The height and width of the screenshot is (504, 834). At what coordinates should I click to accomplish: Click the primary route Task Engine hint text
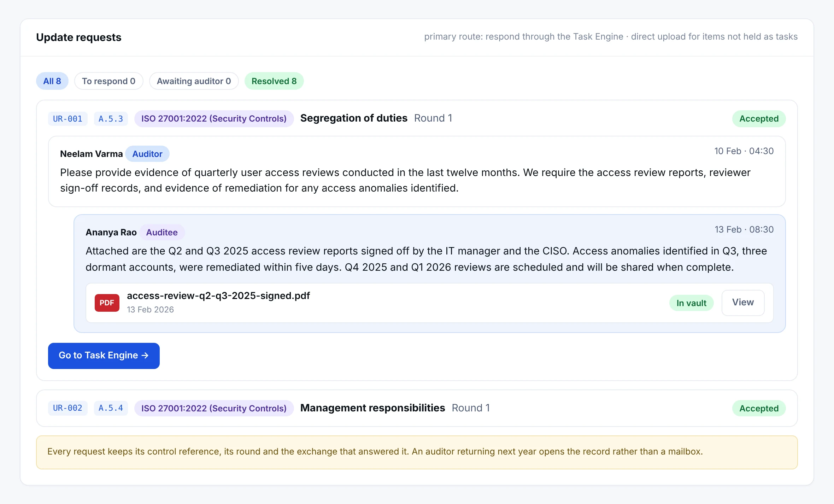coord(611,37)
